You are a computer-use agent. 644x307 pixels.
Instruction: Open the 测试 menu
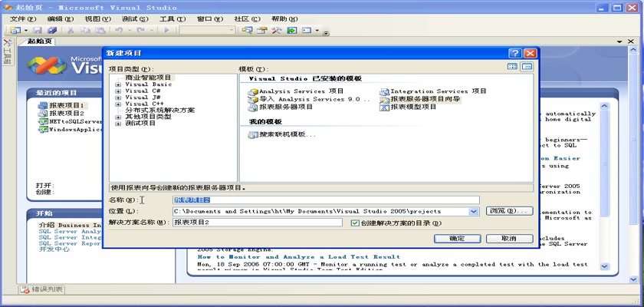click(x=135, y=19)
